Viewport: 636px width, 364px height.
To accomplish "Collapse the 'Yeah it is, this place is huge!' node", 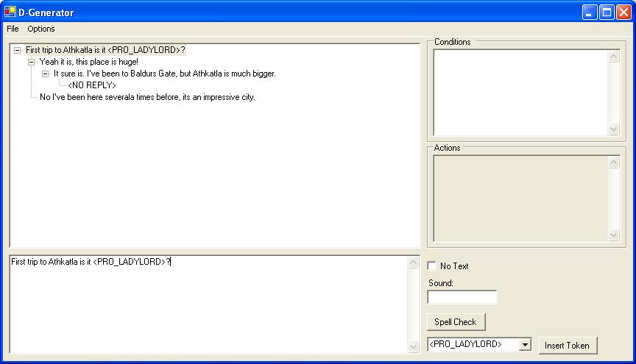I will pos(31,62).
